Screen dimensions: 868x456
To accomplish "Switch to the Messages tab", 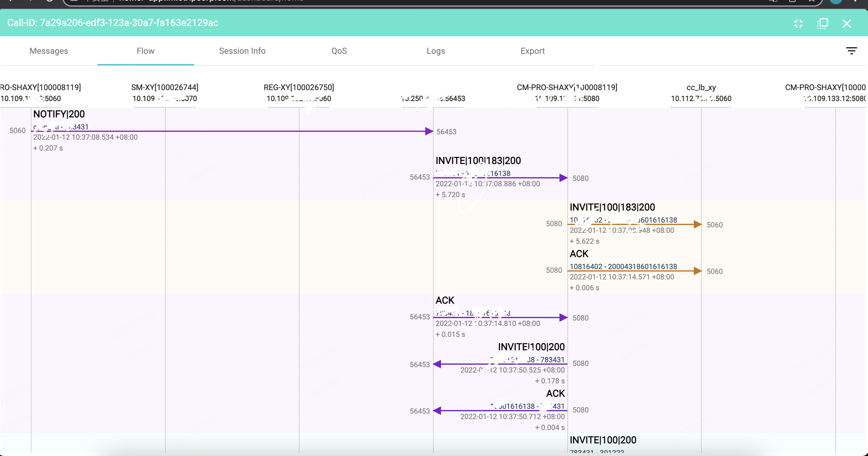I will pos(48,51).
